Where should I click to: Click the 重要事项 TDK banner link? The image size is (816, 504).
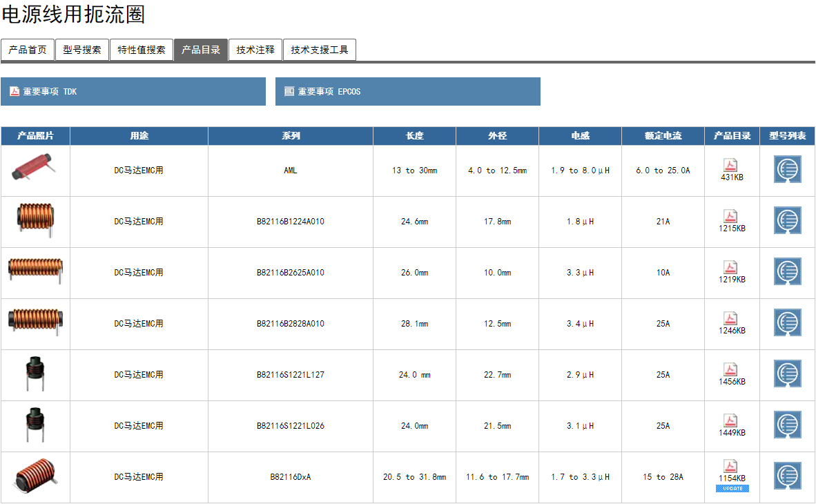click(133, 91)
